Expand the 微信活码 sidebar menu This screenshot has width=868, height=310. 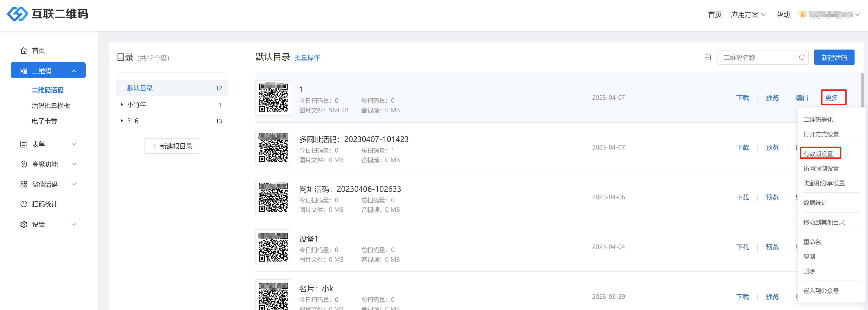(74, 184)
